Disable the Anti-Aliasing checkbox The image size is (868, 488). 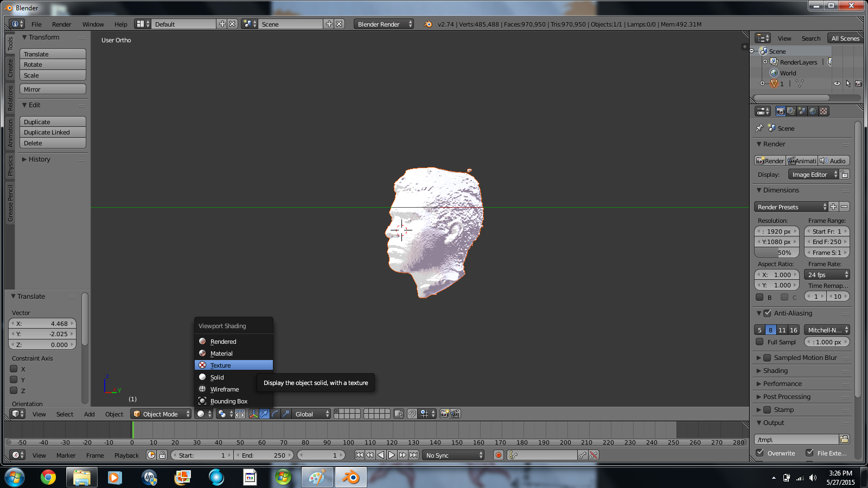(767, 313)
